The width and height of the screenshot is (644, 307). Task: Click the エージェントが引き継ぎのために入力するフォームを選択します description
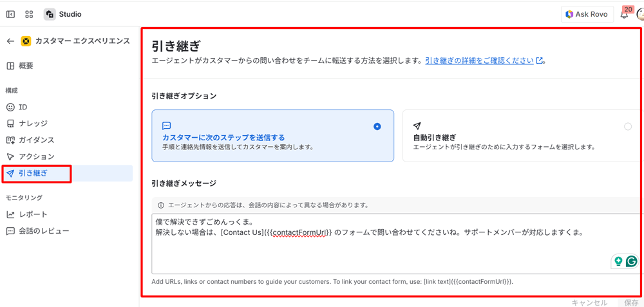[504, 147]
